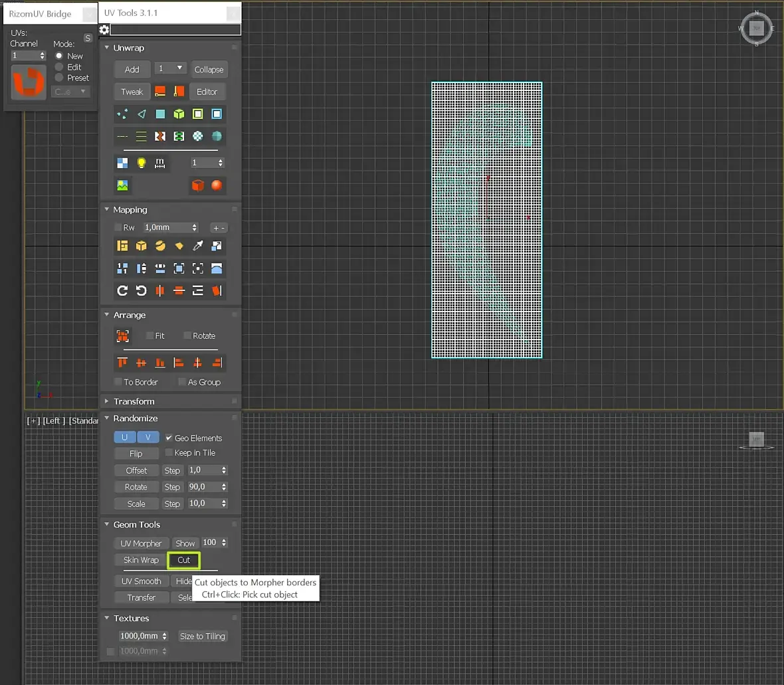Click the Left viewport view label
Viewport: 784px width, 685px height.
click(54, 421)
